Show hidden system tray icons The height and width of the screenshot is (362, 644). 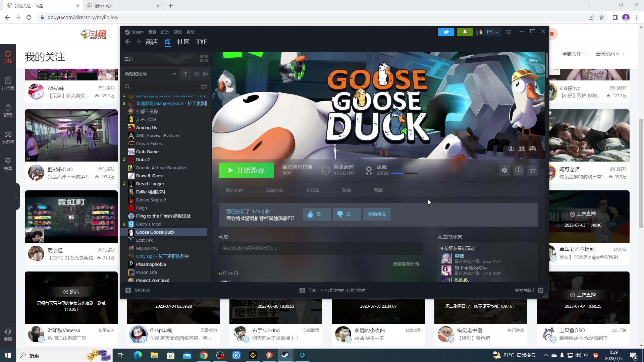tap(546, 355)
